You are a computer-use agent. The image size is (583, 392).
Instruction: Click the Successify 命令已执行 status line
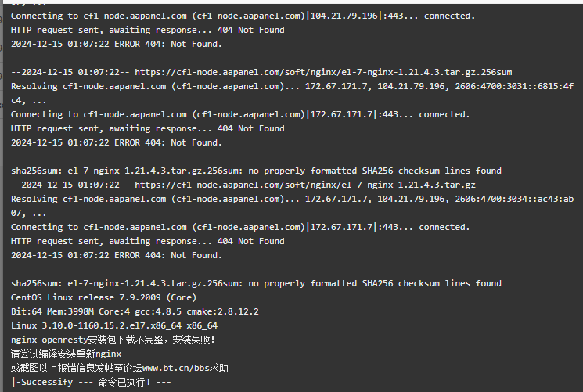click(91, 382)
